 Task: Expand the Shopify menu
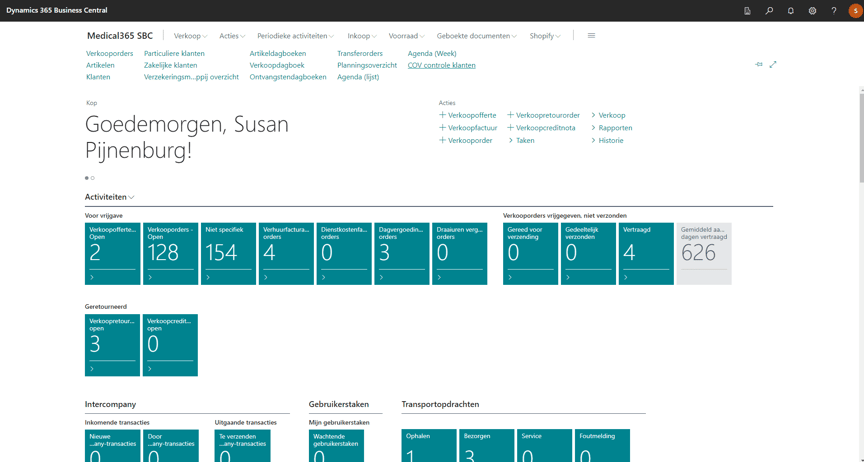pos(545,36)
